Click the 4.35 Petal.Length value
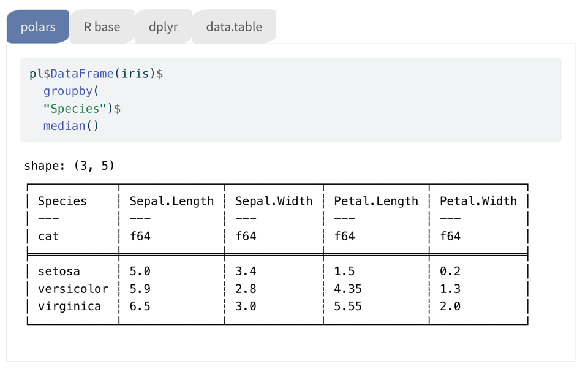The height and width of the screenshot is (374, 588). point(348,289)
